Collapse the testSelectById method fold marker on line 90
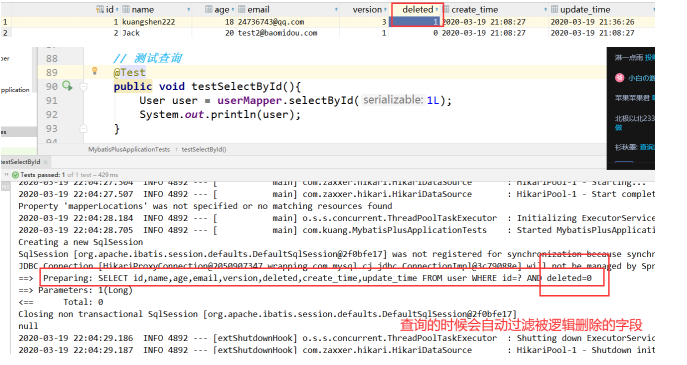Screen dimensions: 687x365 click(x=83, y=87)
